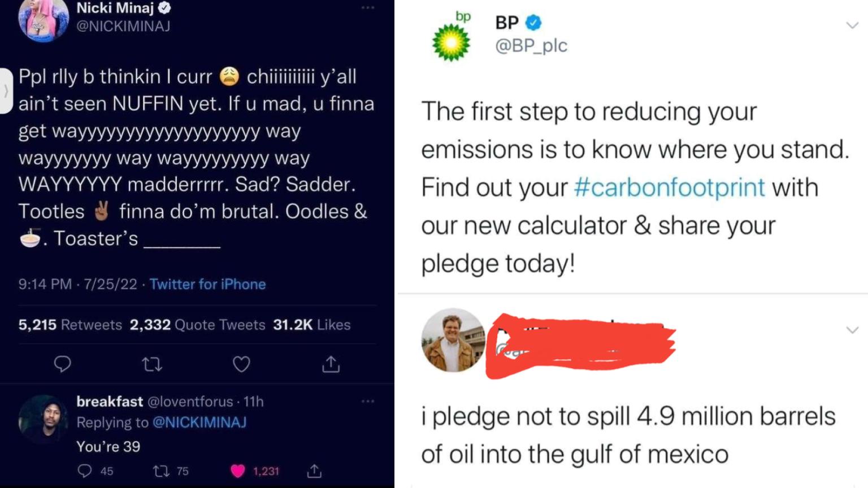This screenshot has width=868, height=488.
Task: Open @NICKIMINAJ mention in reply
Action: point(199,422)
